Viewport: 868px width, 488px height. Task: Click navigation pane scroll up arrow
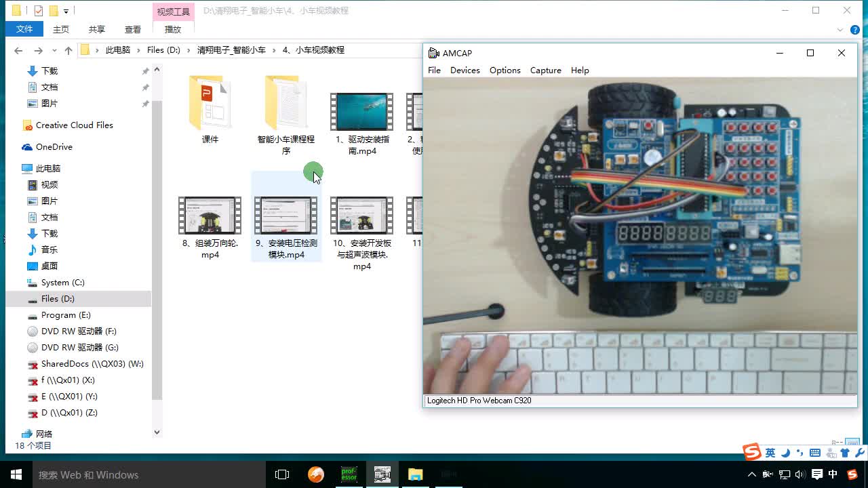(157, 69)
